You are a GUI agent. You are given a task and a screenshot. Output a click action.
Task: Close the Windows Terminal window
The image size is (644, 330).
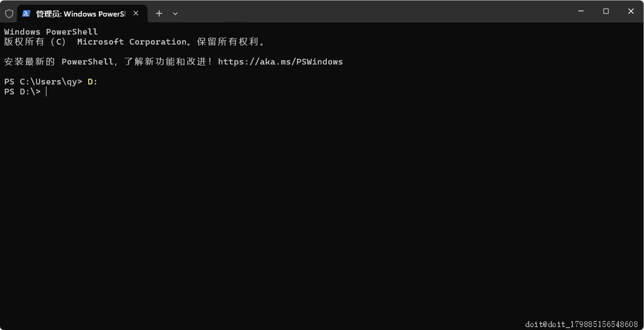coord(631,11)
